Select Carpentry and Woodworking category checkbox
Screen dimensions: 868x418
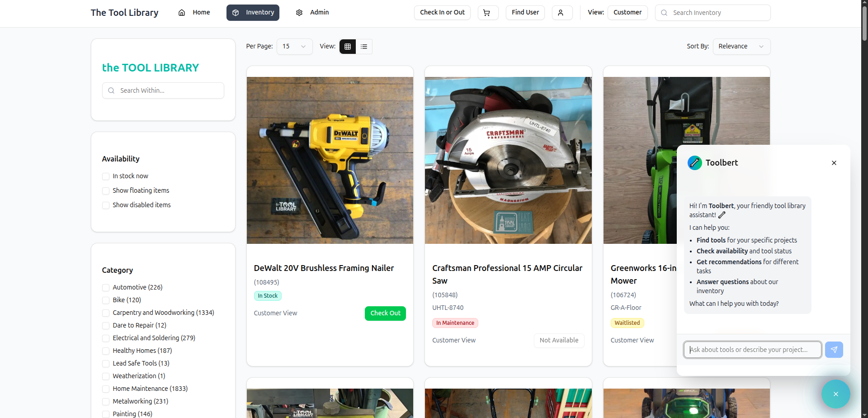[106, 313]
